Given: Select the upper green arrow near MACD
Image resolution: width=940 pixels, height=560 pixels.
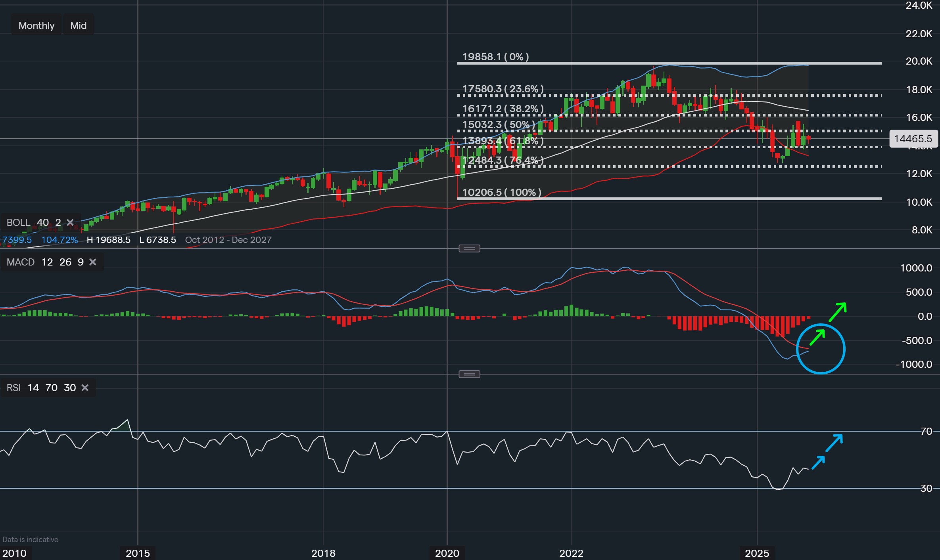Looking at the screenshot, I should tap(837, 312).
